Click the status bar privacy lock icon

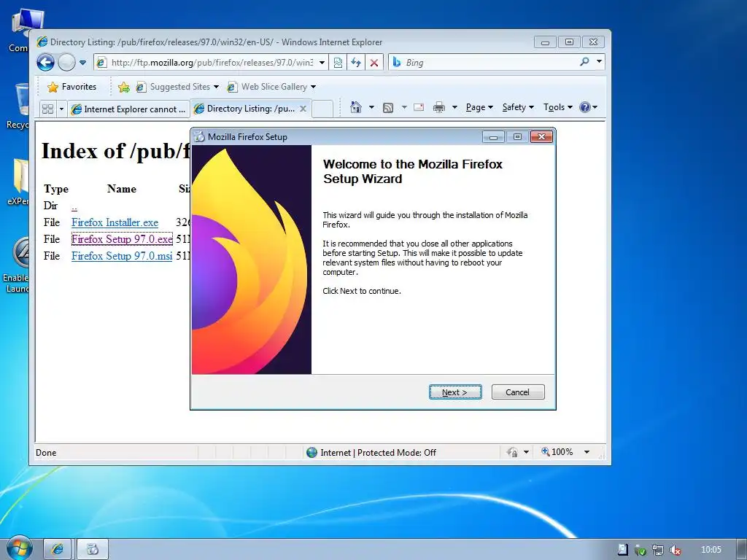[513, 452]
